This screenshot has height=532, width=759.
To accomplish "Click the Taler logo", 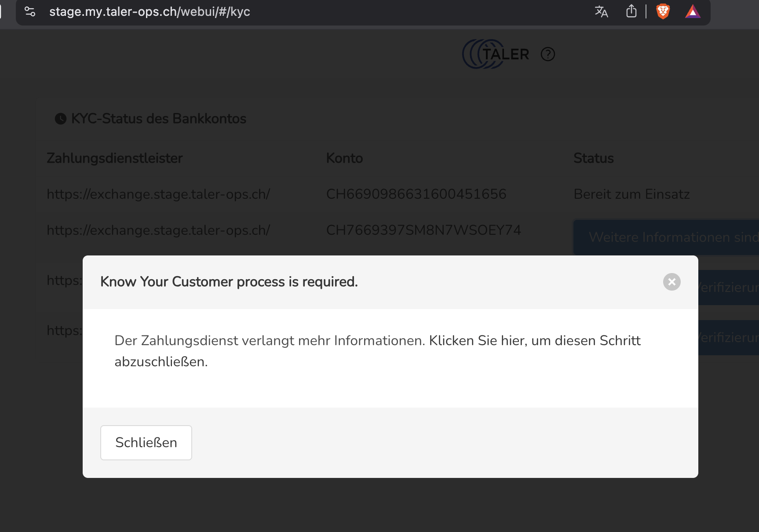I will [x=496, y=54].
